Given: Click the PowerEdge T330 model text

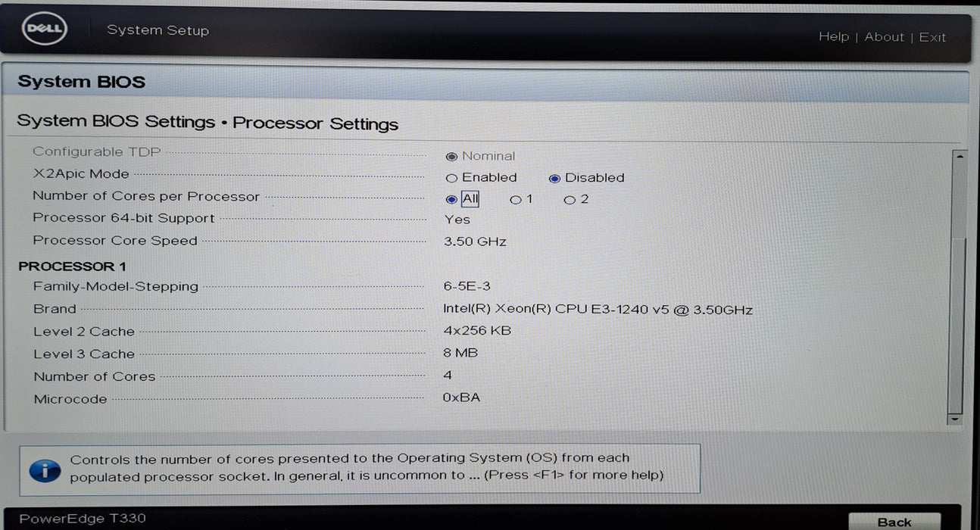Looking at the screenshot, I should pyautogui.click(x=83, y=519).
